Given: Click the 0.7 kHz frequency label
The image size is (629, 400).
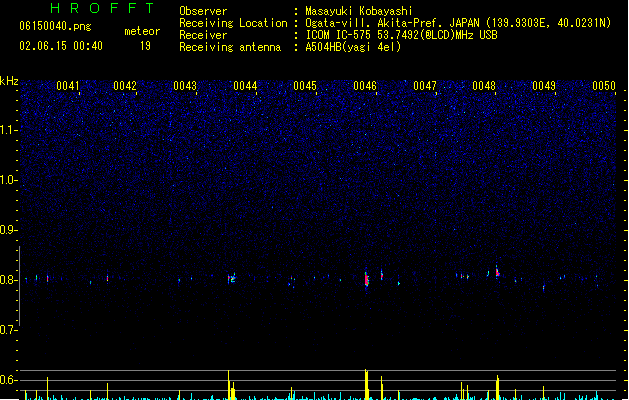Looking at the screenshot, I should (x=7, y=330).
